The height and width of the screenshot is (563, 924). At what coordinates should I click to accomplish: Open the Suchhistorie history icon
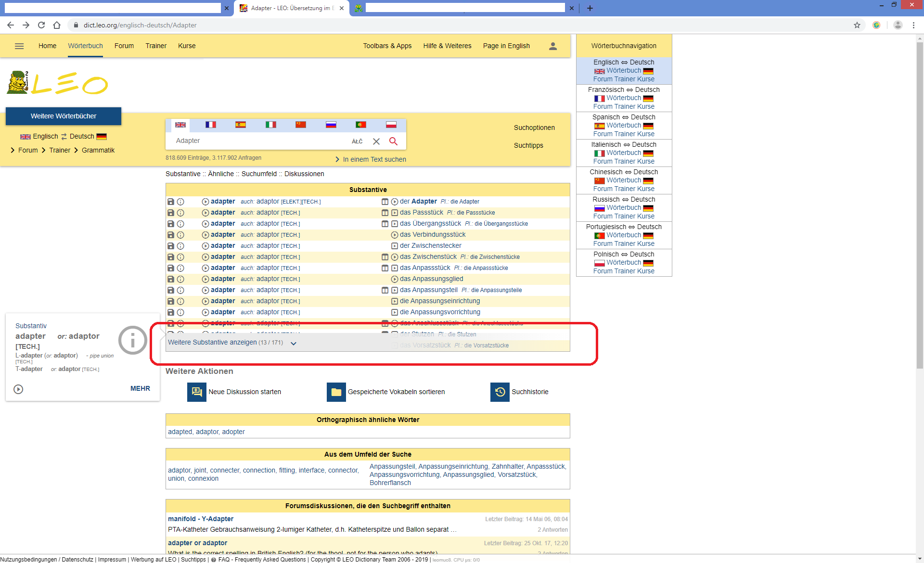pos(500,392)
